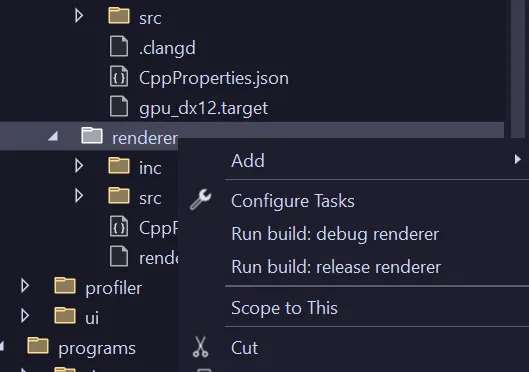
Task: Expand the src folder under renderer
Action: coord(79,196)
